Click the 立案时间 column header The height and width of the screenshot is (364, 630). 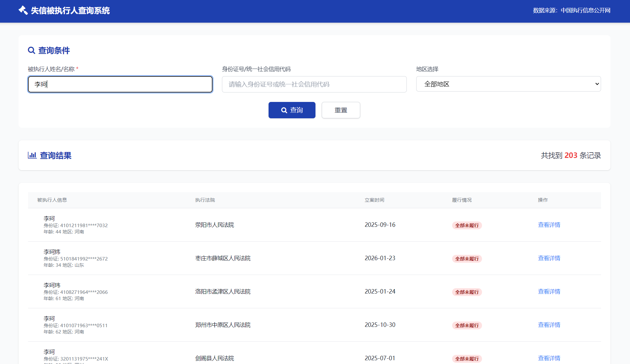(374, 200)
